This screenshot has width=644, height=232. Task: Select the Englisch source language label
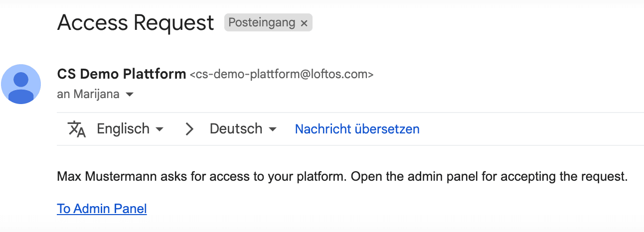tap(123, 129)
